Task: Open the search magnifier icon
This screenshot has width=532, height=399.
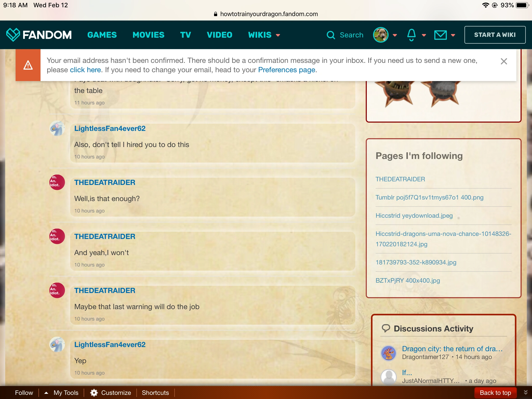Action: coord(331,35)
